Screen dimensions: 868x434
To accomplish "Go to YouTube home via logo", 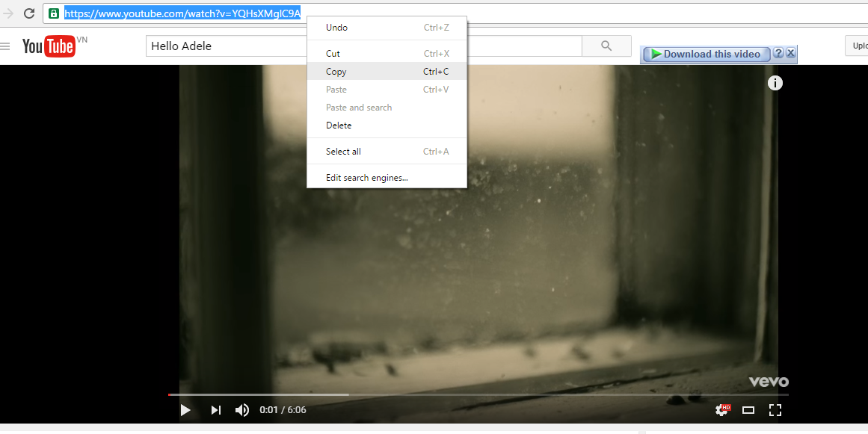I will [x=48, y=46].
